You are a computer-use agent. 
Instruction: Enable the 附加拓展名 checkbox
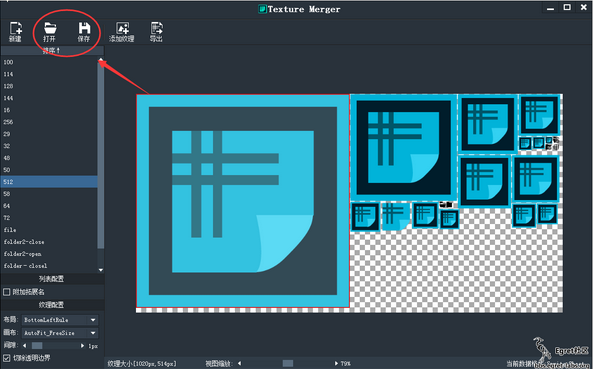(6, 292)
